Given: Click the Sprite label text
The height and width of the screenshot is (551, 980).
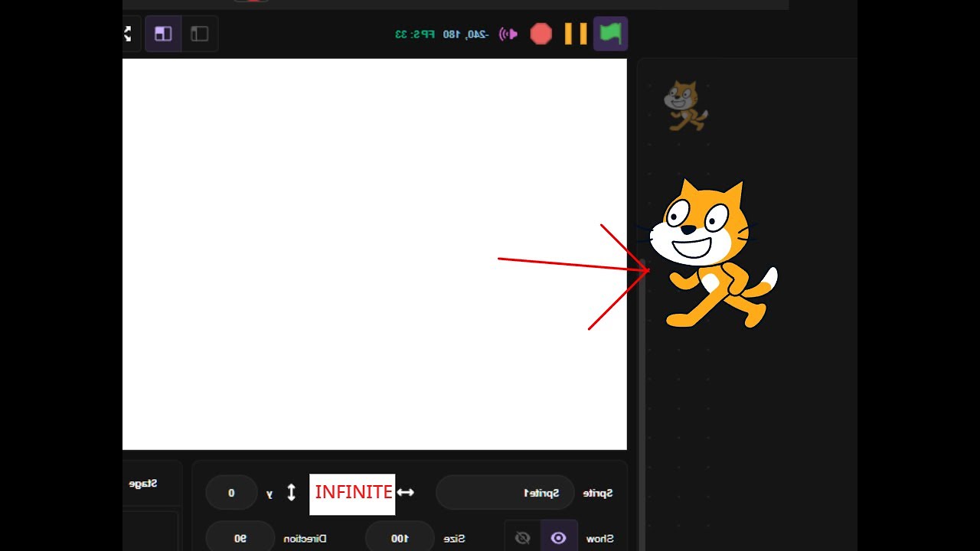Looking at the screenshot, I should click(x=598, y=493).
